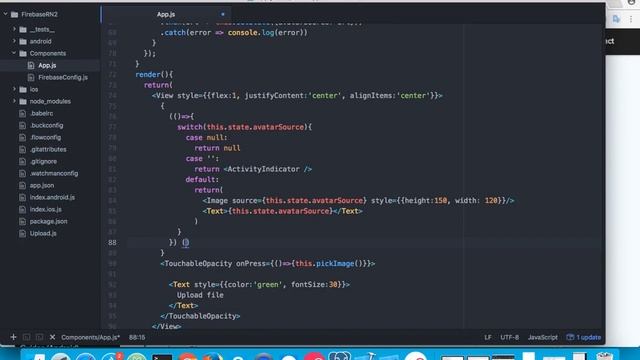640x360 pixels.
Task: Switch to the App.js editor tab
Action: click(x=166, y=14)
